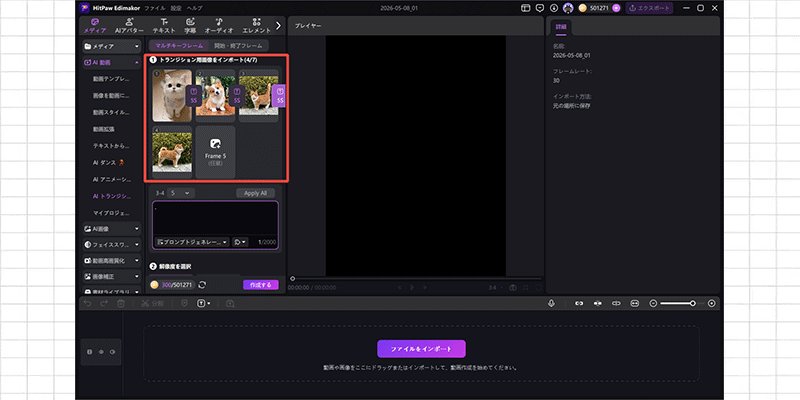Viewport: 800px width, 400px height.
Task: Select 動画拡張 sidebar item
Action: [104, 129]
